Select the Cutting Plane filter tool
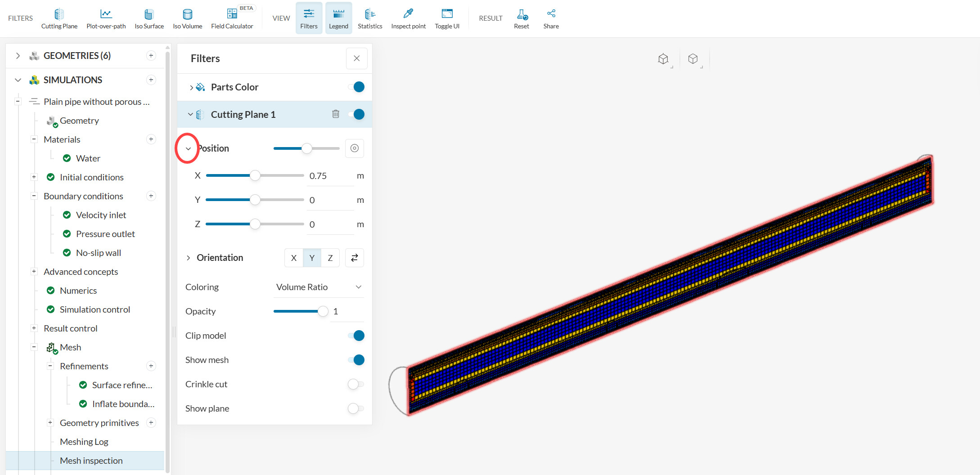The image size is (980, 475). 59,18
